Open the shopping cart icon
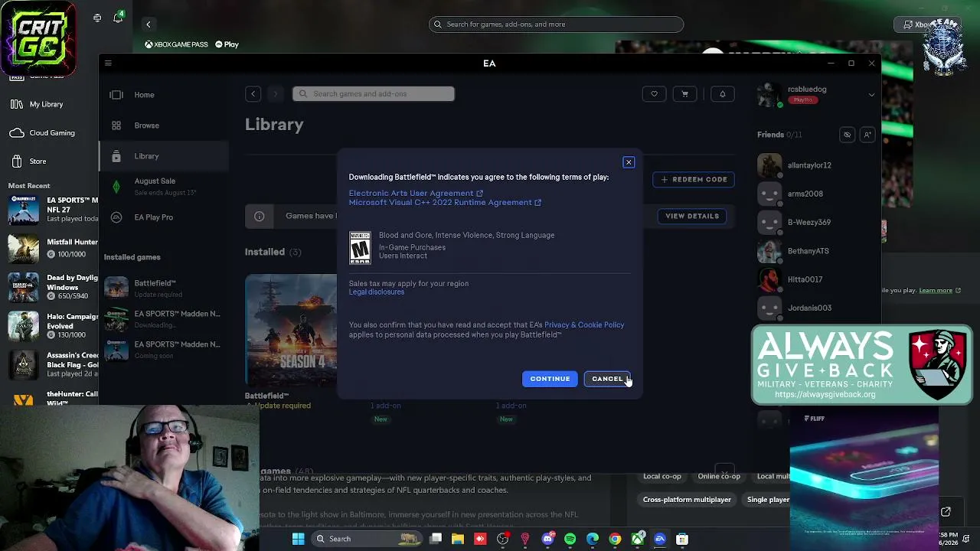980x551 pixels. [x=684, y=94]
